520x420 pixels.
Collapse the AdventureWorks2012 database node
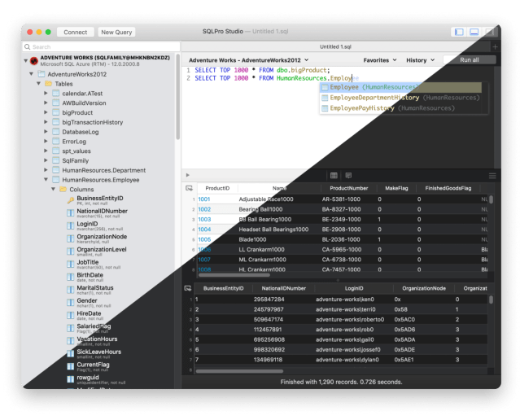tap(32, 74)
